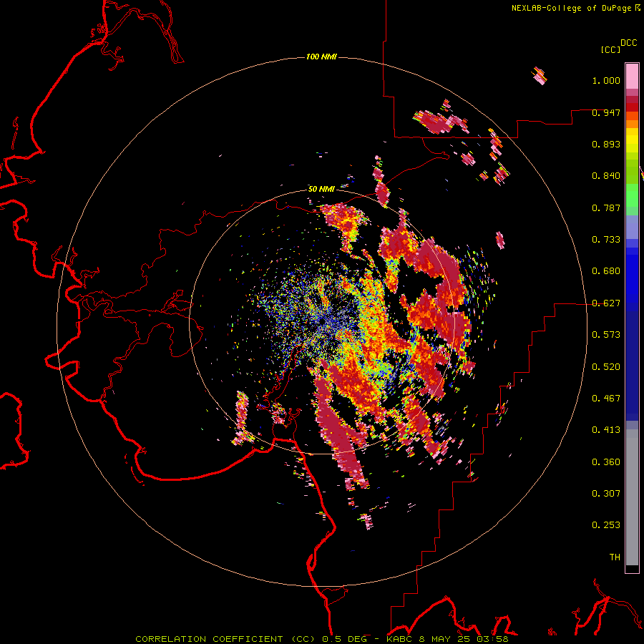Select the 0.253 scale value
Image resolution: width=644 pixels, height=644 pixels.
(x=606, y=525)
